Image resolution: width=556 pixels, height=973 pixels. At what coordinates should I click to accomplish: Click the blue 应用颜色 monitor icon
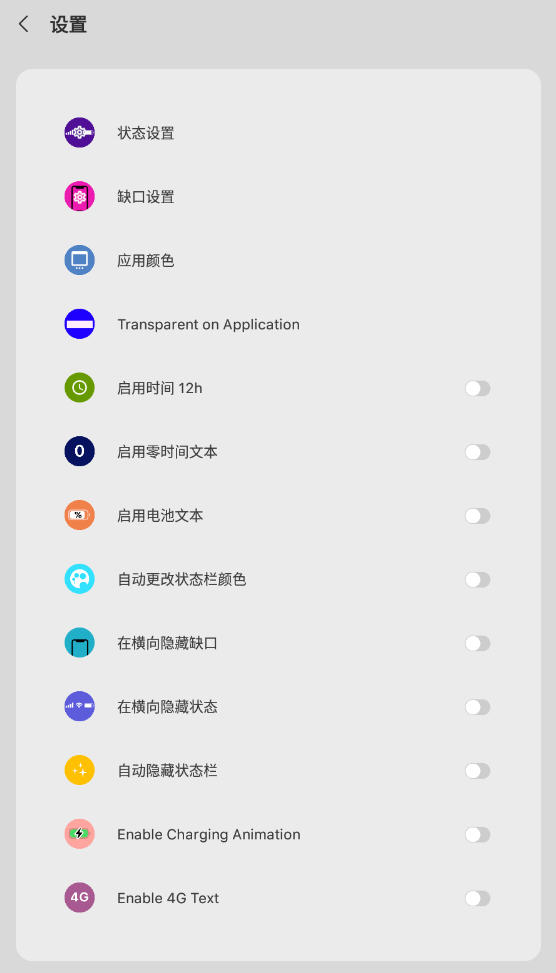click(x=79, y=260)
